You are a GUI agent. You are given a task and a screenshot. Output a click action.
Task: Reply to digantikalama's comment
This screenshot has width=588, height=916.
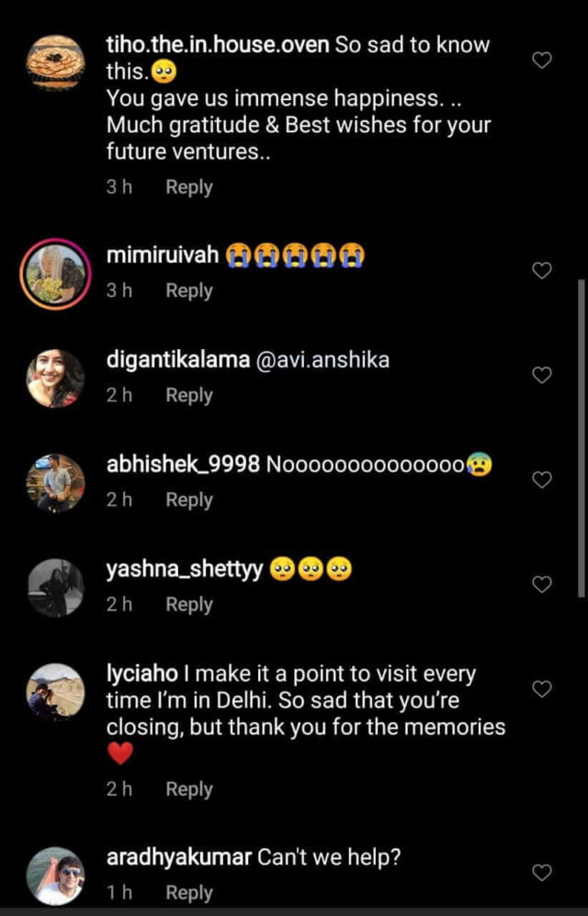click(188, 396)
